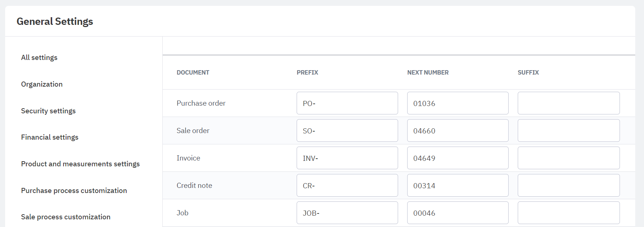The height and width of the screenshot is (227, 644).
Task: Focus the Invoice suffix field
Action: click(x=568, y=158)
